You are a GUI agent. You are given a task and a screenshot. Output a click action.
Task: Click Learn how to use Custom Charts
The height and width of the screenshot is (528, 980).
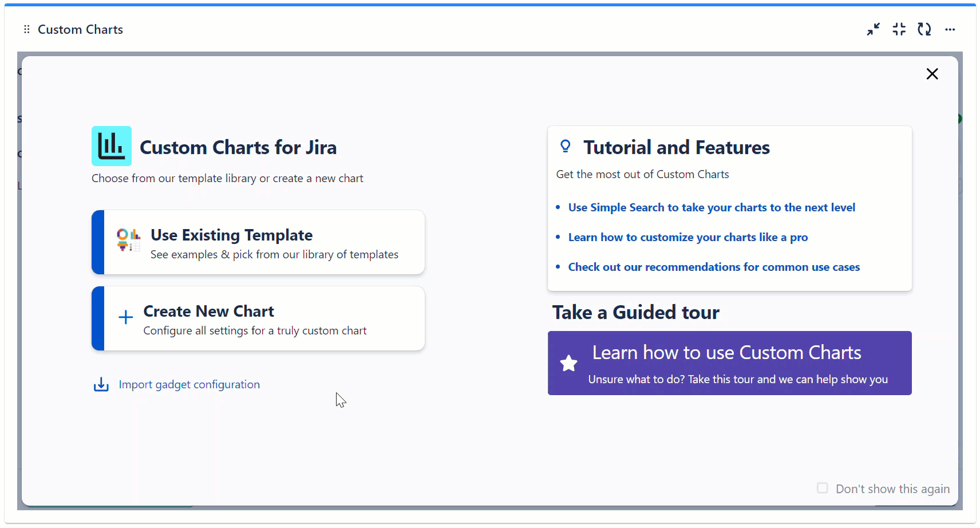[x=729, y=363]
